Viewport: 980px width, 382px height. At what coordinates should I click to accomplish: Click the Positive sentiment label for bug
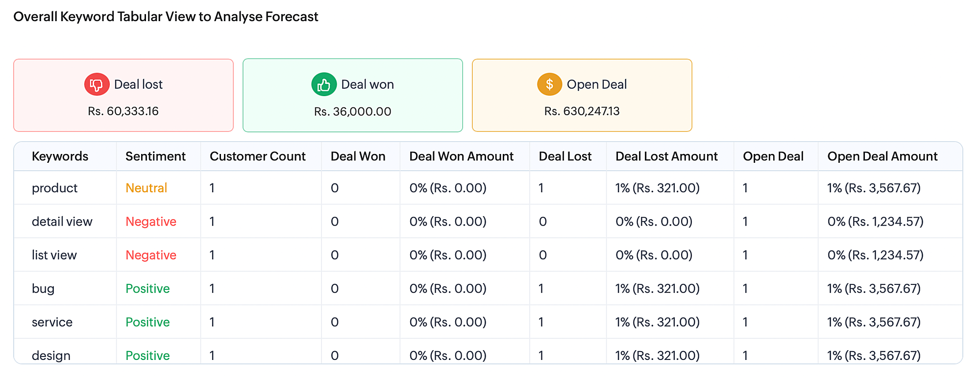tap(147, 288)
